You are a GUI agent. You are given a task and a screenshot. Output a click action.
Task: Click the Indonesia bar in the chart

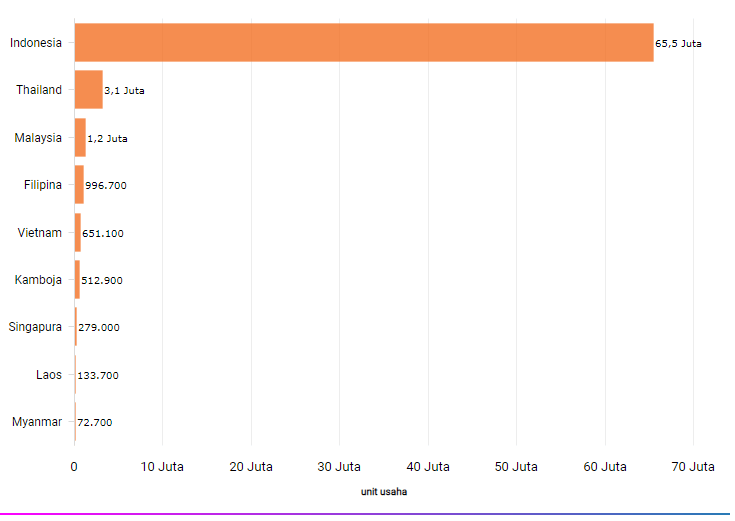tap(363, 42)
